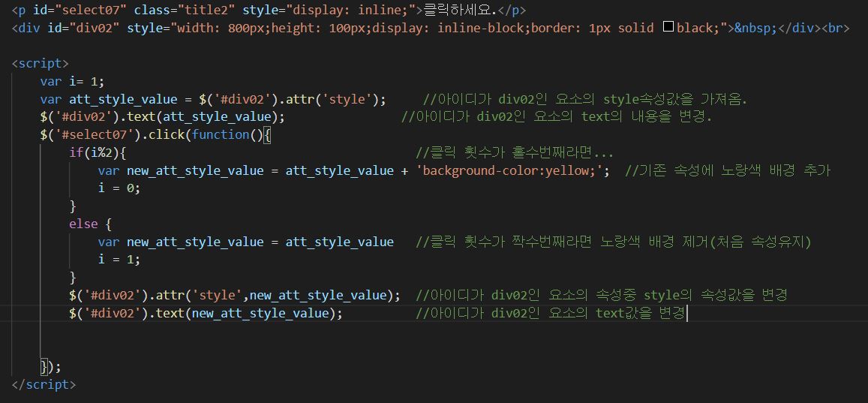868x403 pixels.
Task: Click the comment "클릭 횟수가 홀수번째라면..."
Action: (x=514, y=153)
